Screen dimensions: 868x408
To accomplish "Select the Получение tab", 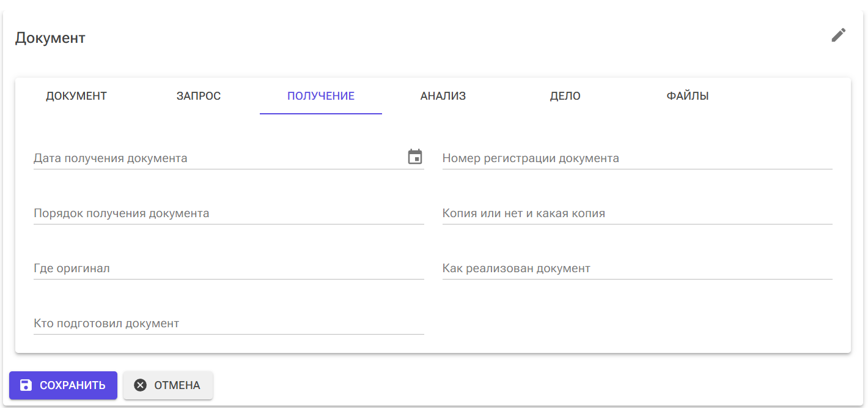I will pos(321,96).
